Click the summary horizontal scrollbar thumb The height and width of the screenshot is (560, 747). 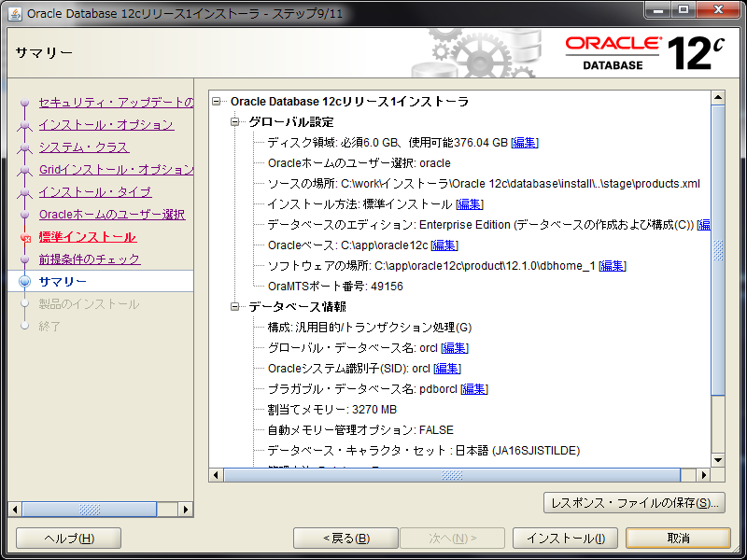[452, 475]
